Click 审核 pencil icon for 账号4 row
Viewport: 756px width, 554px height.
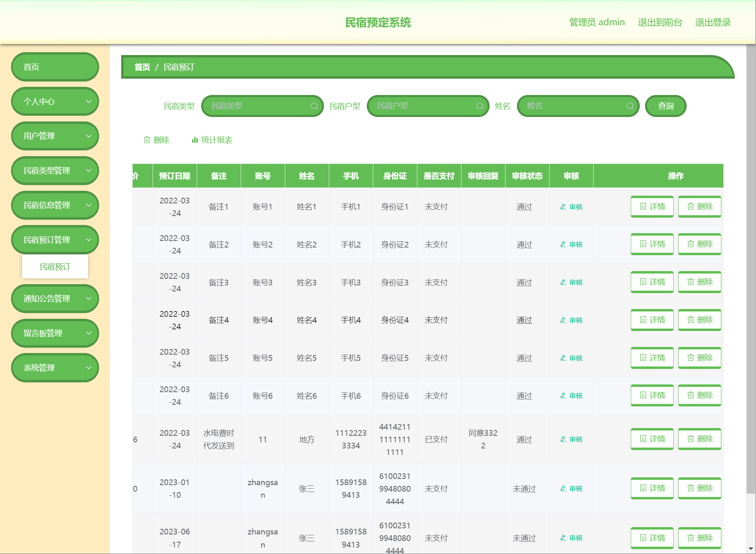pyautogui.click(x=563, y=320)
